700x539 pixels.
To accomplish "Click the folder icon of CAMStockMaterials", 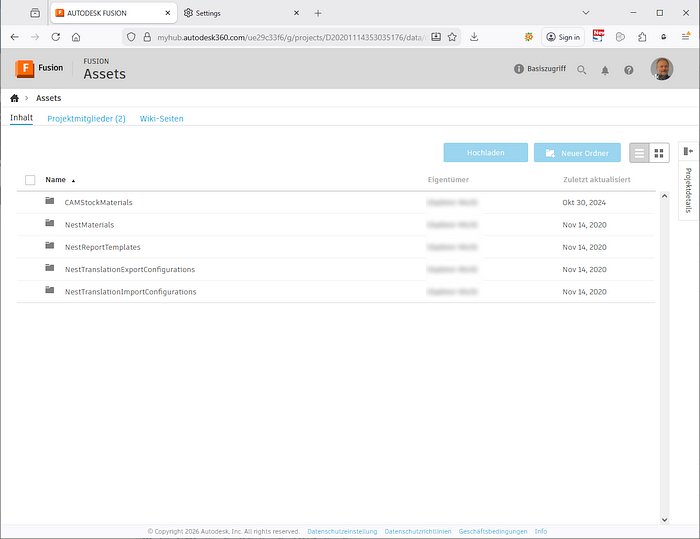I will pyautogui.click(x=50, y=201).
